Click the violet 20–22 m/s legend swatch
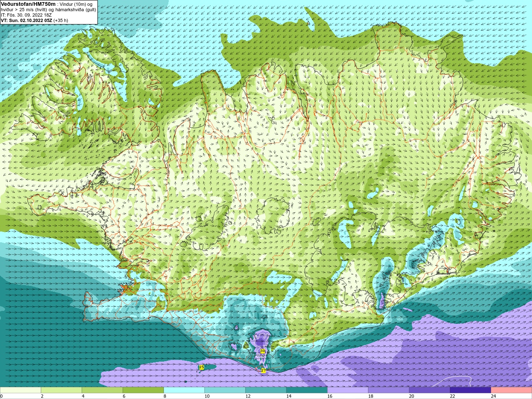 [430, 390]
